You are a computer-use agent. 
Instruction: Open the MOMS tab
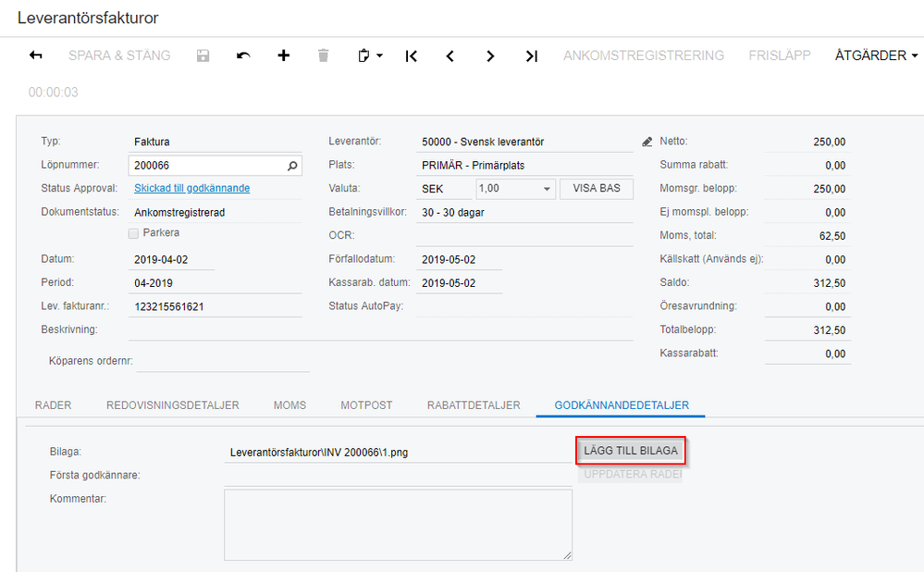pos(290,405)
